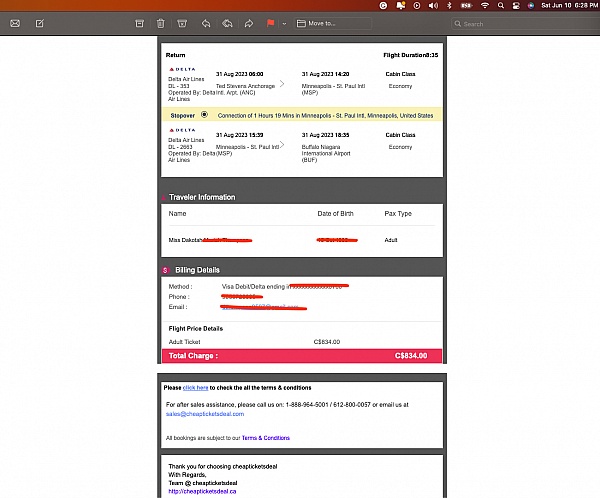Click the "Billing Details" heading
This screenshot has height=498, width=600.
pos(197,270)
